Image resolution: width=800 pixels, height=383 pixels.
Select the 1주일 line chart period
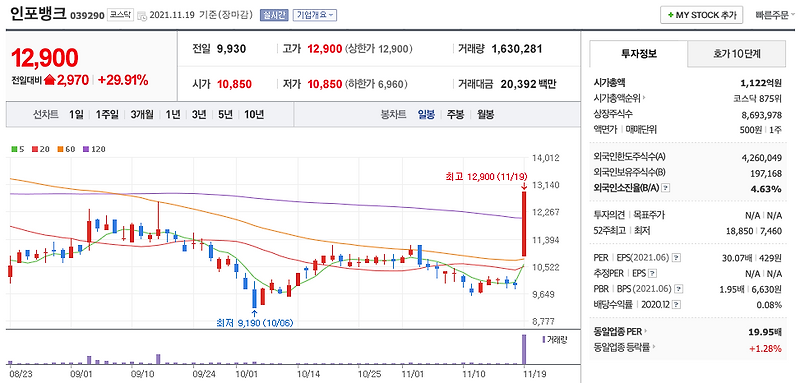pyautogui.click(x=107, y=114)
